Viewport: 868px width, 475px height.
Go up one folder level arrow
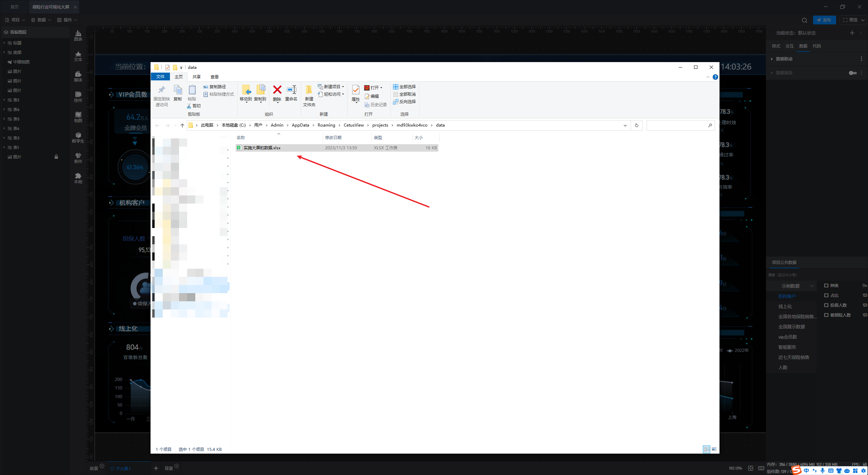(x=182, y=125)
